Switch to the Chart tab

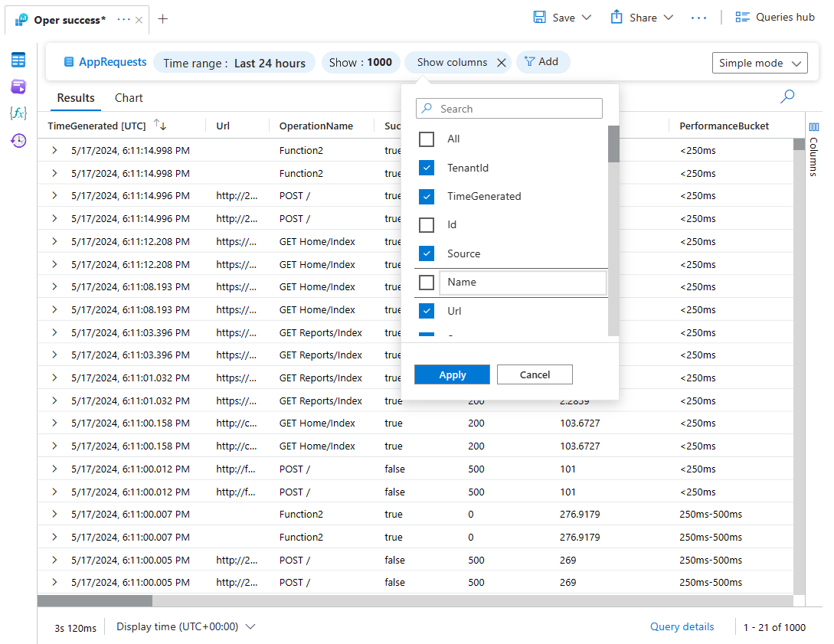pyautogui.click(x=128, y=98)
